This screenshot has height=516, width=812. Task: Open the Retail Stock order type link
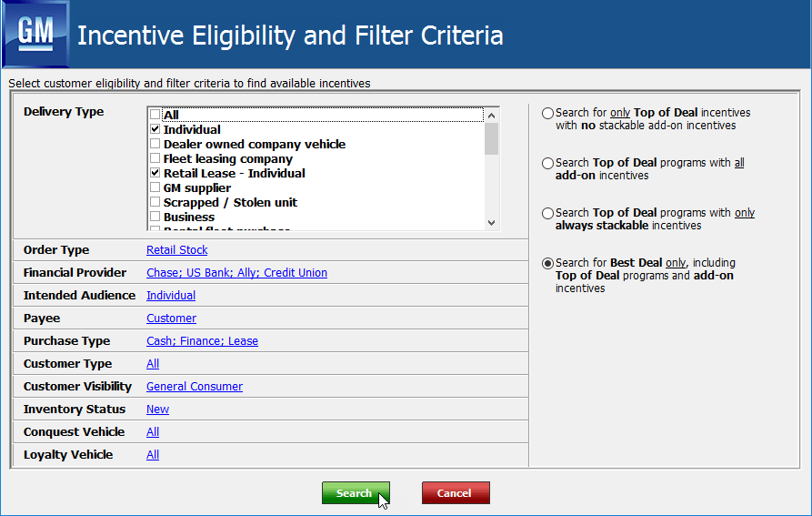(x=177, y=249)
